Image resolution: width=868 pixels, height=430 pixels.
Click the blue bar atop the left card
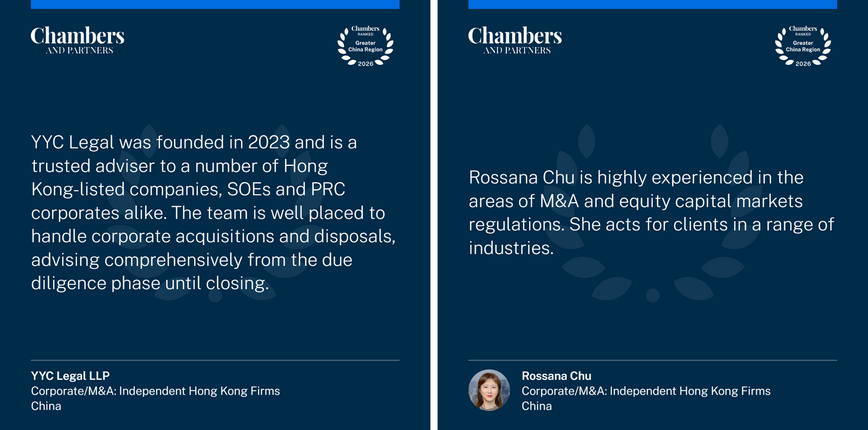pyautogui.click(x=215, y=4)
